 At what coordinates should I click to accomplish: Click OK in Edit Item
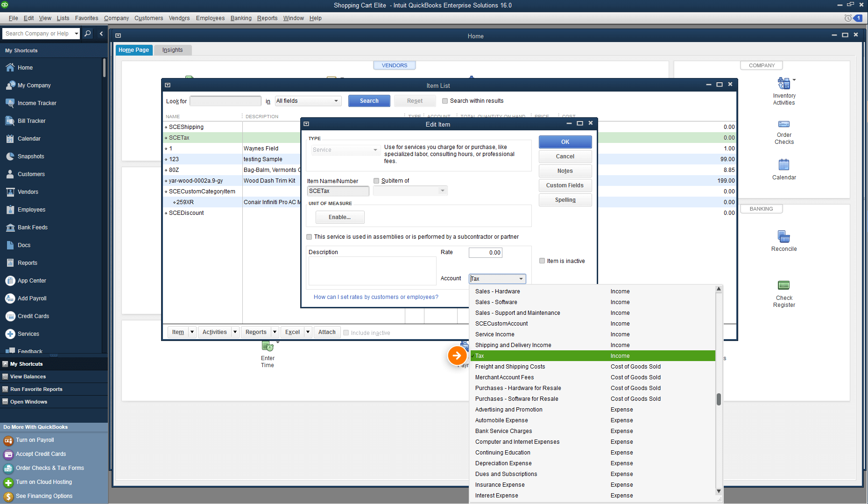point(565,142)
